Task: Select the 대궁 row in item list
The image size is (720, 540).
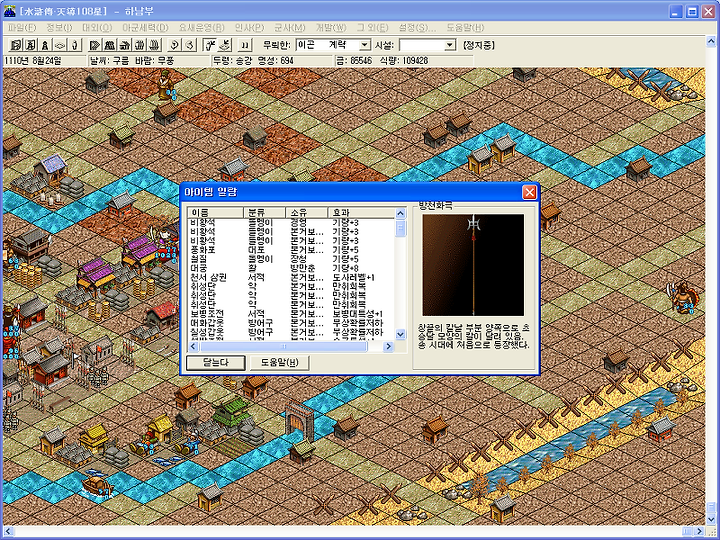Action: tap(291, 268)
